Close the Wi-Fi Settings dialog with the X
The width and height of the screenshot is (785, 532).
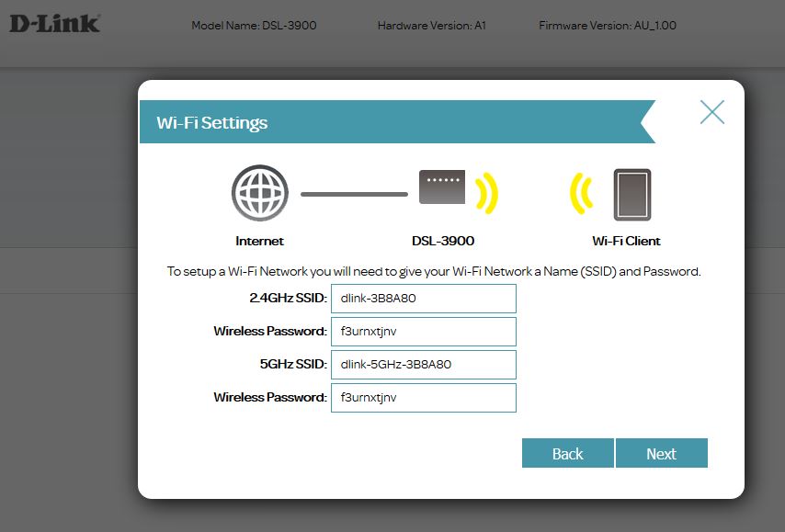711,111
